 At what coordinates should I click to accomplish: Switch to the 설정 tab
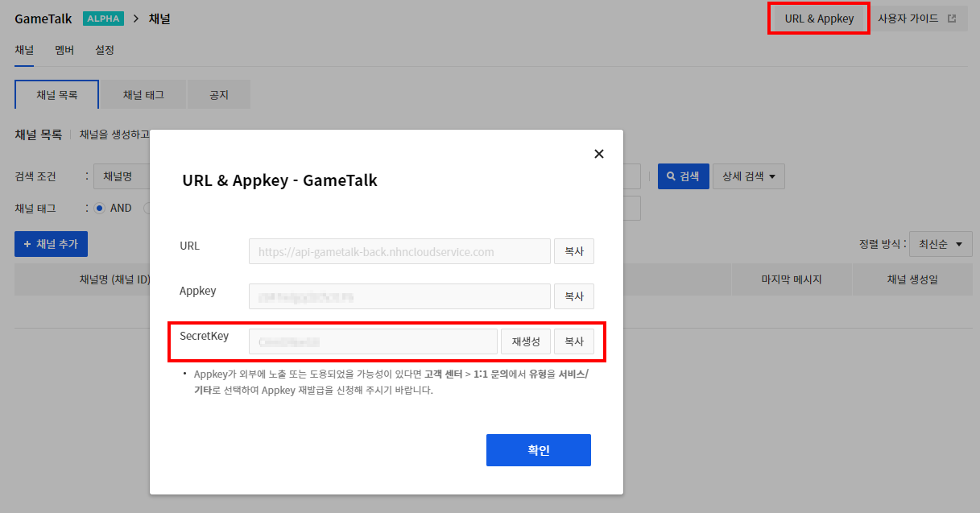(105, 50)
